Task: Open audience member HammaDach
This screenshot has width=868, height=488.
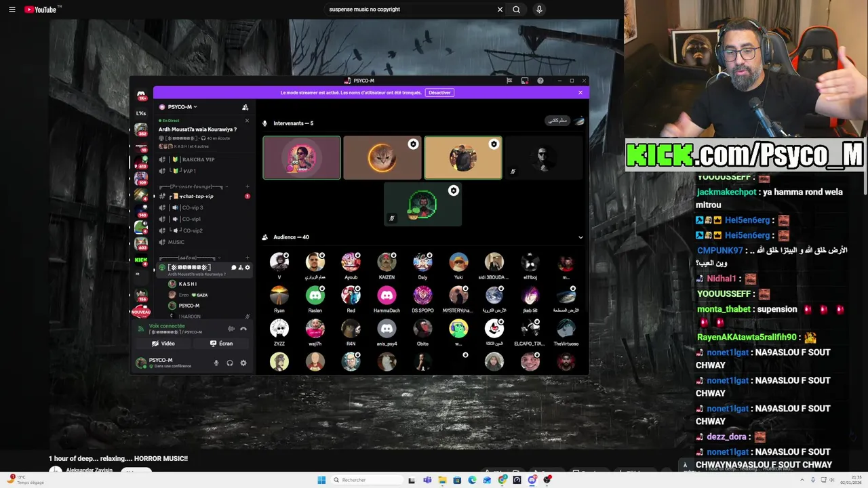Action: click(x=387, y=300)
